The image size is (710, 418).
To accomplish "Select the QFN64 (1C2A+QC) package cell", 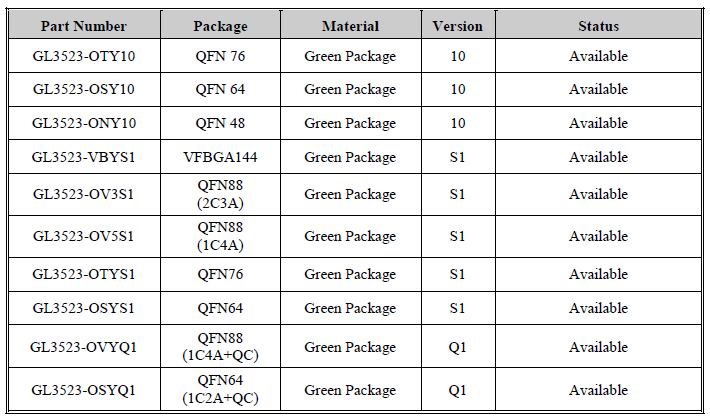I will pyautogui.click(x=221, y=390).
